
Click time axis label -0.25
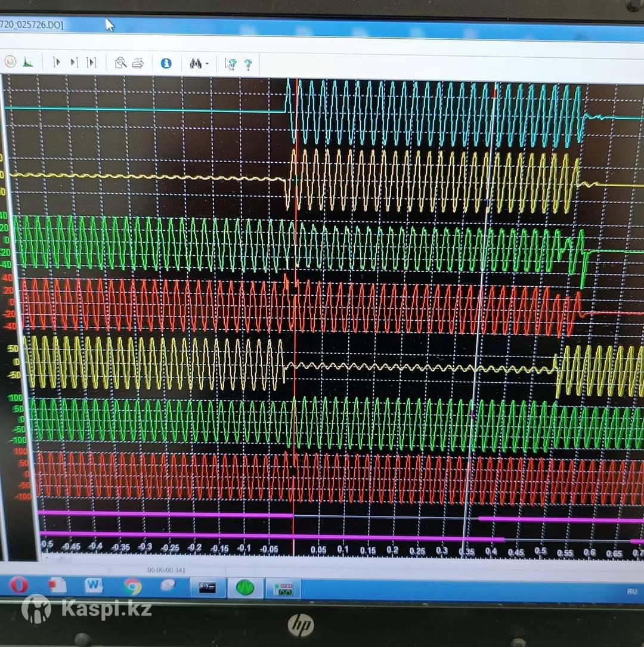(x=169, y=547)
